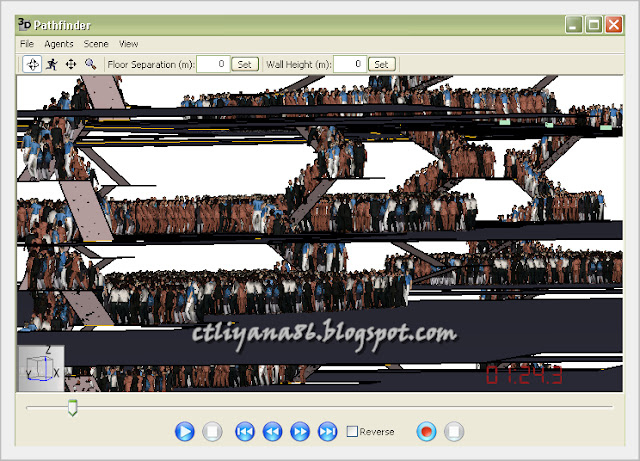Select the magnifier zoom tool

[x=90, y=65]
